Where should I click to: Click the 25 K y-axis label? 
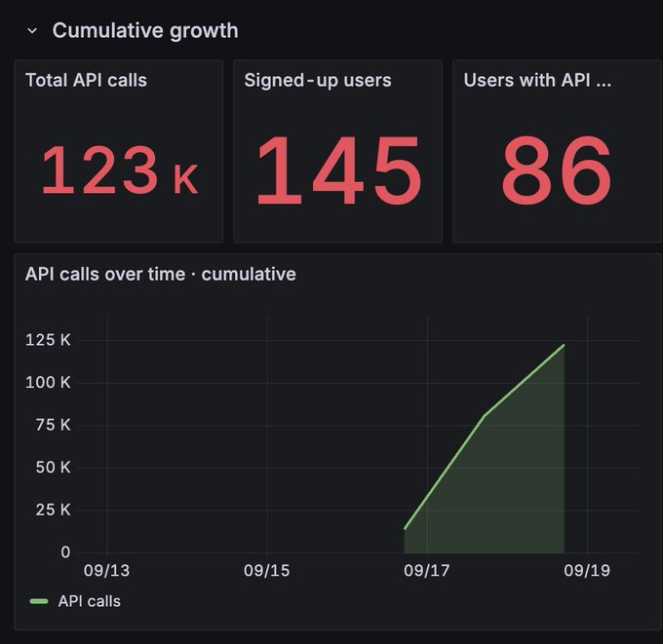coord(53,510)
